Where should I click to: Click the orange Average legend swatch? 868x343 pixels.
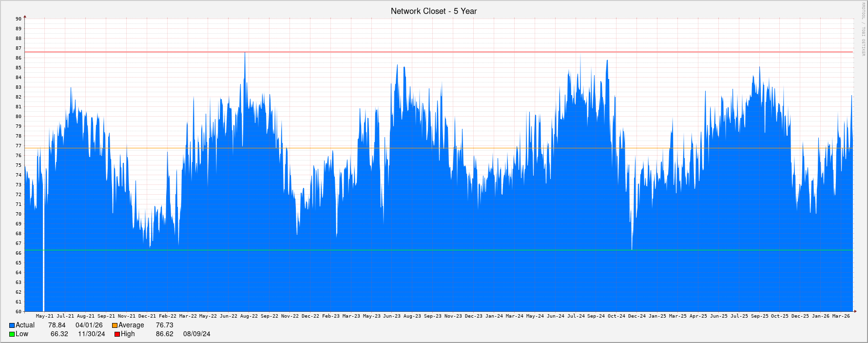point(115,325)
